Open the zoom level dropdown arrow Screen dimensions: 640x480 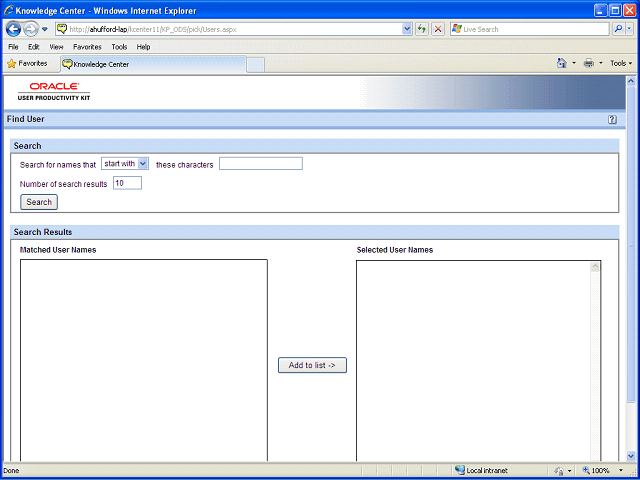[x=622, y=471]
